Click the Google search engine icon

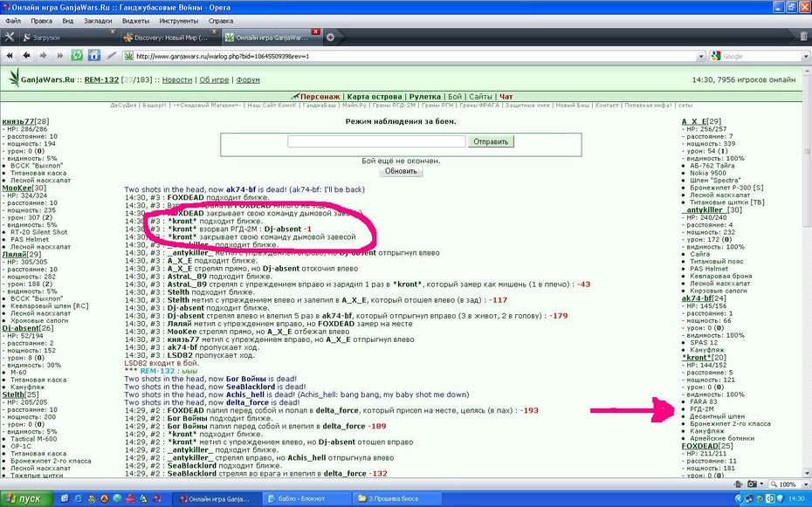coord(717,56)
